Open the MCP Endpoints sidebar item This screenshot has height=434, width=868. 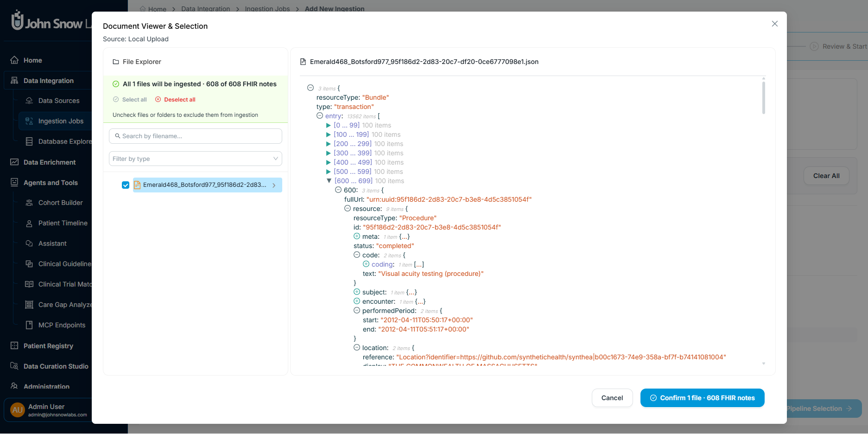coord(55,325)
